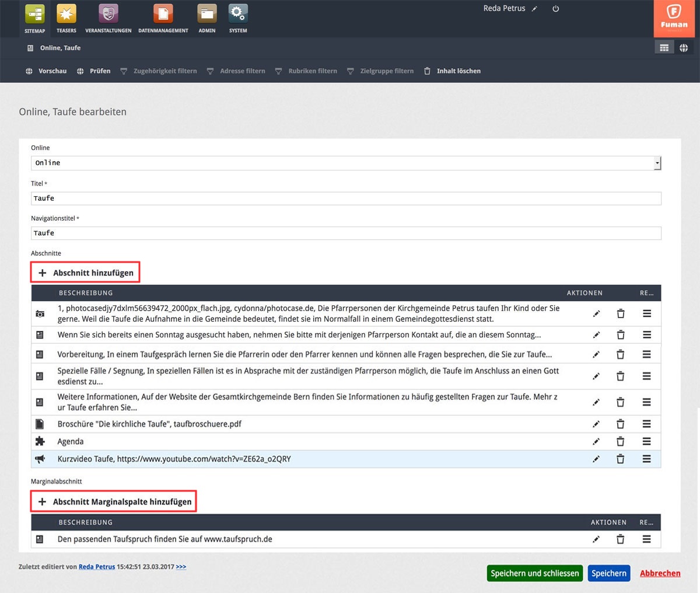Switch to the globe web view
Screen dimensions: 700x593
684,48
